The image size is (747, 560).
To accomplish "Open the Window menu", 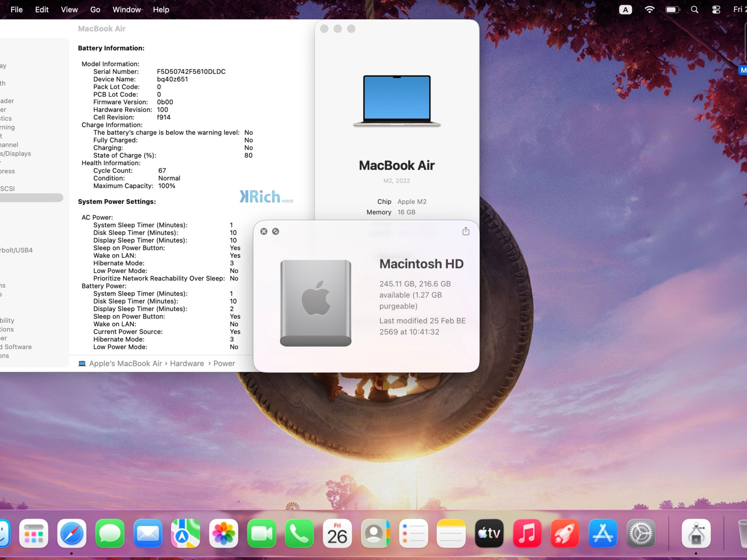I will (x=127, y=9).
